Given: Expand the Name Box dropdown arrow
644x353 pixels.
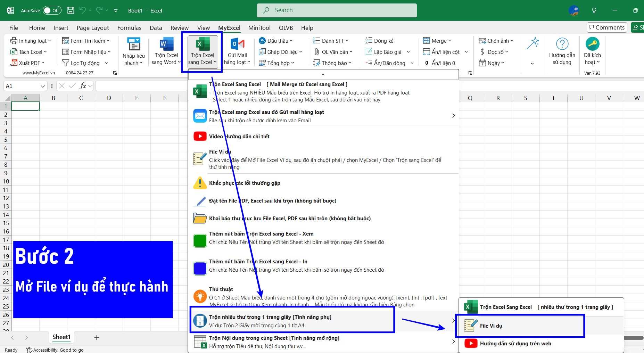Looking at the screenshot, I should click(x=43, y=86).
